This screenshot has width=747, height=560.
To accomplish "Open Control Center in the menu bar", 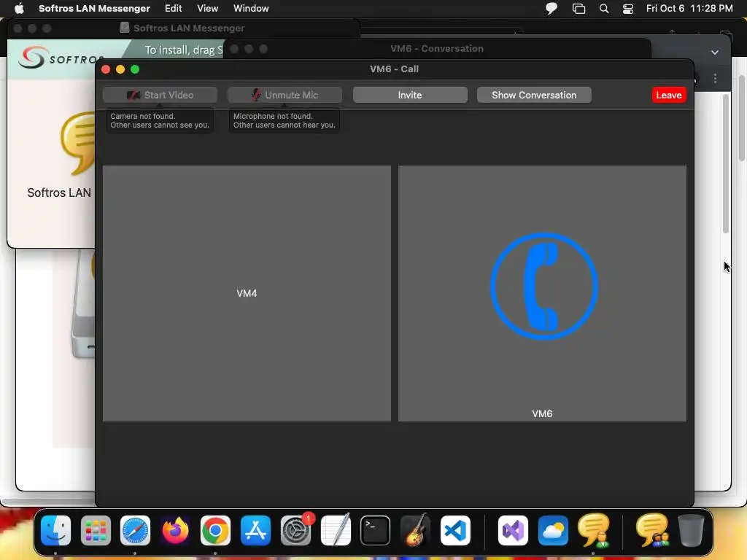I will [x=628, y=9].
